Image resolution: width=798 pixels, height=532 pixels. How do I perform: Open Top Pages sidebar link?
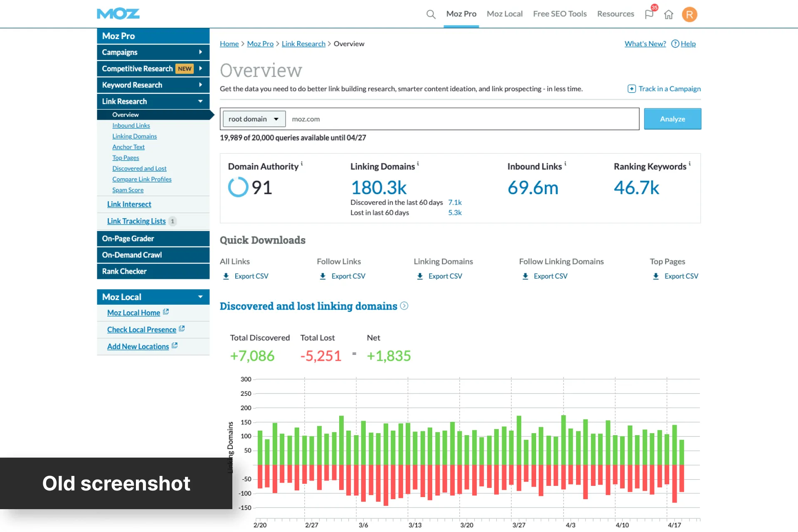coord(126,158)
